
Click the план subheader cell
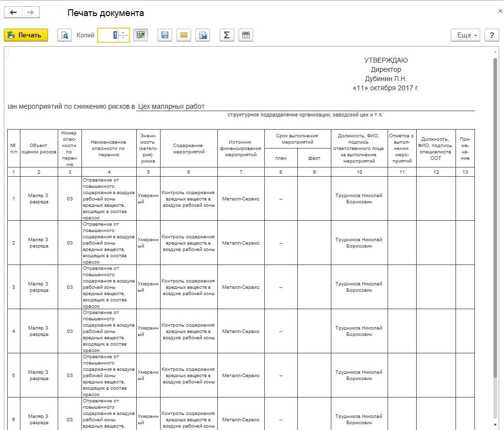click(x=281, y=158)
